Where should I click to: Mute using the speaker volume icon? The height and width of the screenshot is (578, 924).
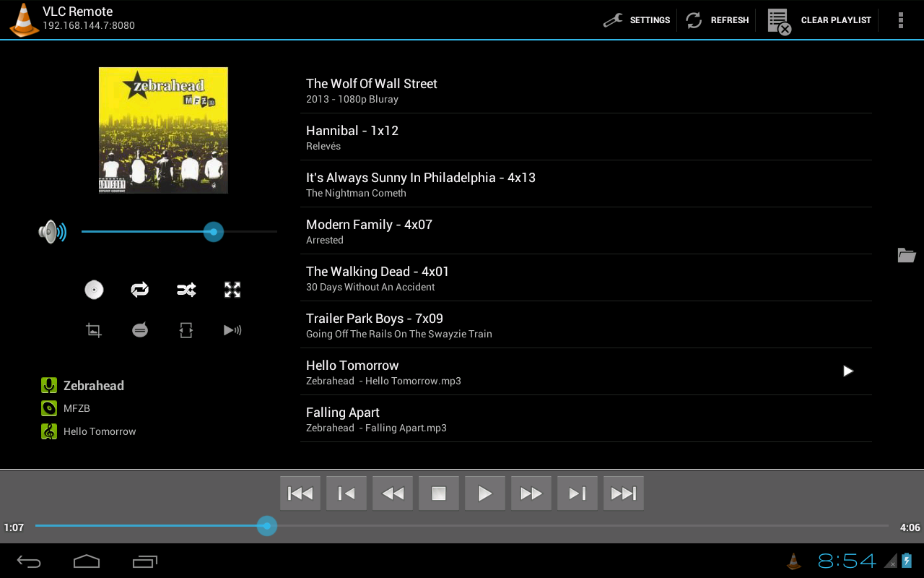pyautogui.click(x=52, y=232)
